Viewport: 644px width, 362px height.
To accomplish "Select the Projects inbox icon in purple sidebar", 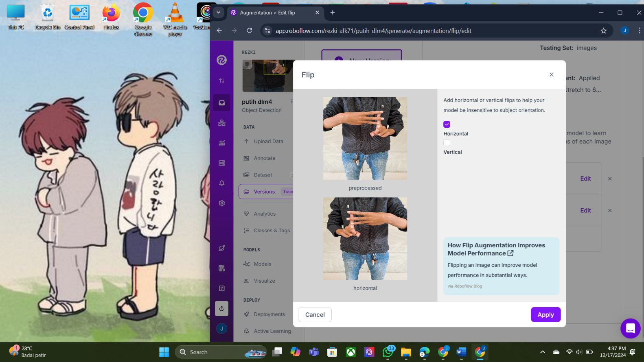I will (221, 102).
